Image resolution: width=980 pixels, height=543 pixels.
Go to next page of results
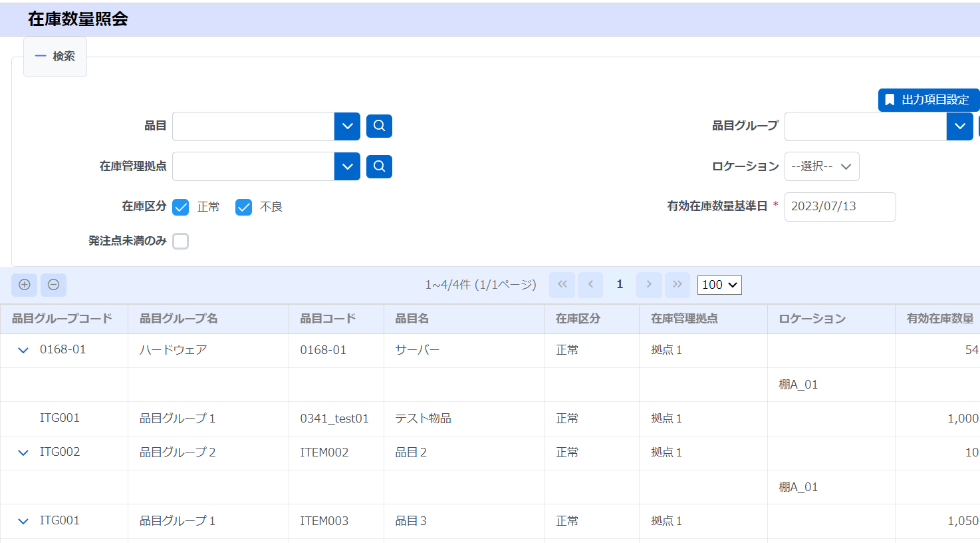coord(649,284)
